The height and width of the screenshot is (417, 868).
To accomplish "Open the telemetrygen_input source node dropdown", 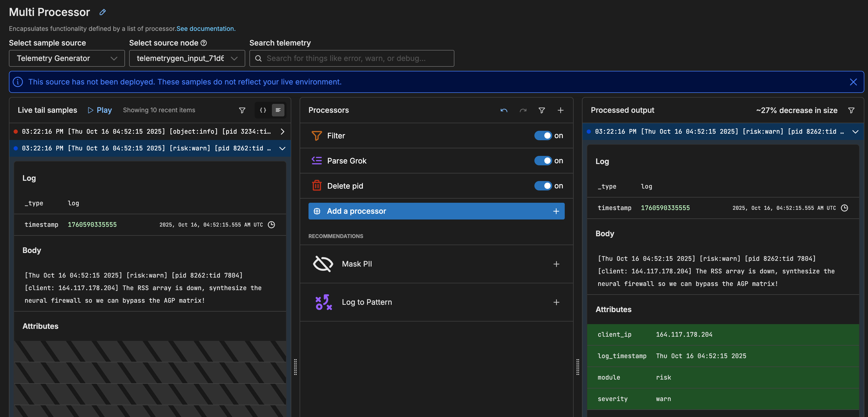I will (x=187, y=58).
